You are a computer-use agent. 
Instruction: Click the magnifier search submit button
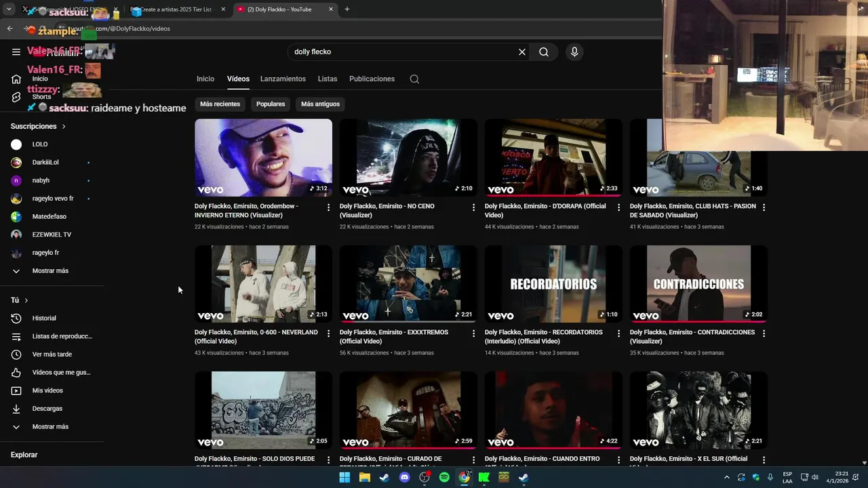pyautogui.click(x=544, y=52)
